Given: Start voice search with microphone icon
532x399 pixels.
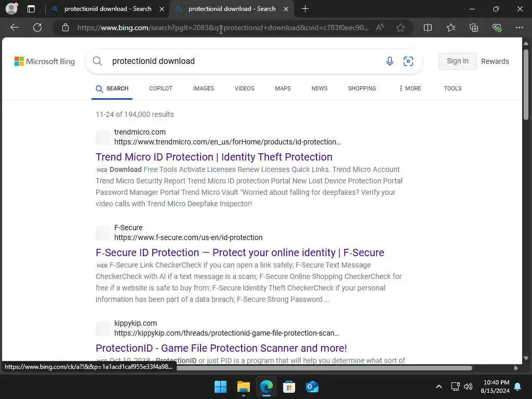Looking at the screenshot, I should coord(390,61).
